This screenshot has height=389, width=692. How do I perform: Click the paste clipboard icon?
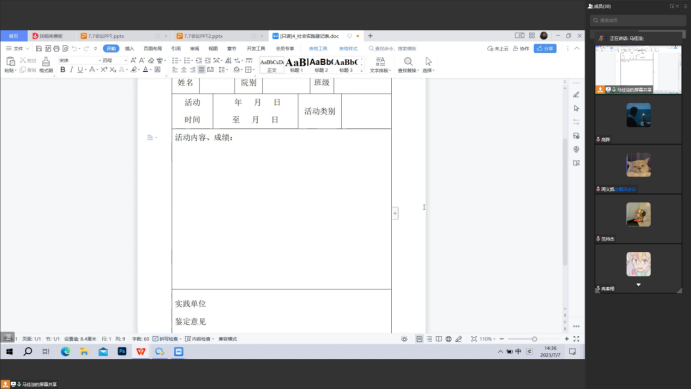[10, 64]
